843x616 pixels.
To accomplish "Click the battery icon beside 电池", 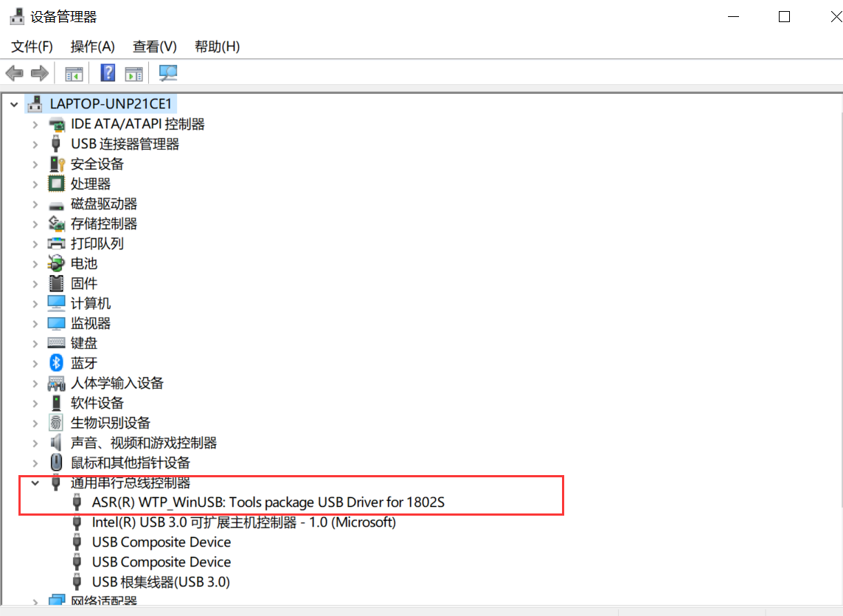I will (x=57, y=263).
